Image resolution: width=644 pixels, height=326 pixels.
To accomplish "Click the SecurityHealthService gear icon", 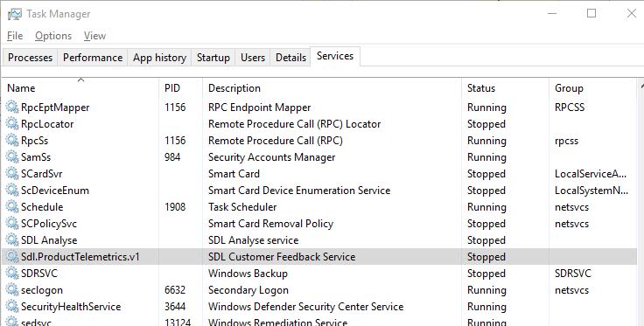I will [12, 306].
